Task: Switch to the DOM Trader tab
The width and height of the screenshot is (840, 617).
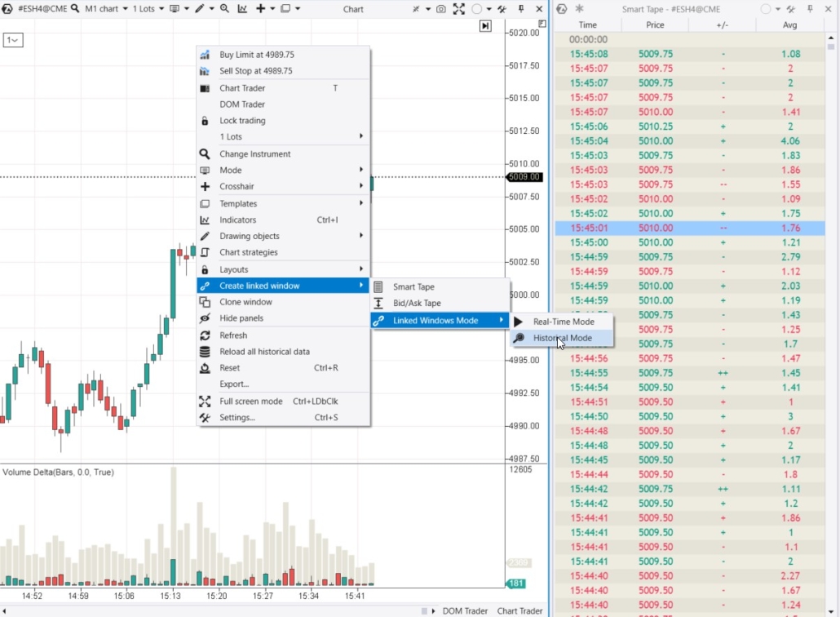Action: click(x=465, y=610)
